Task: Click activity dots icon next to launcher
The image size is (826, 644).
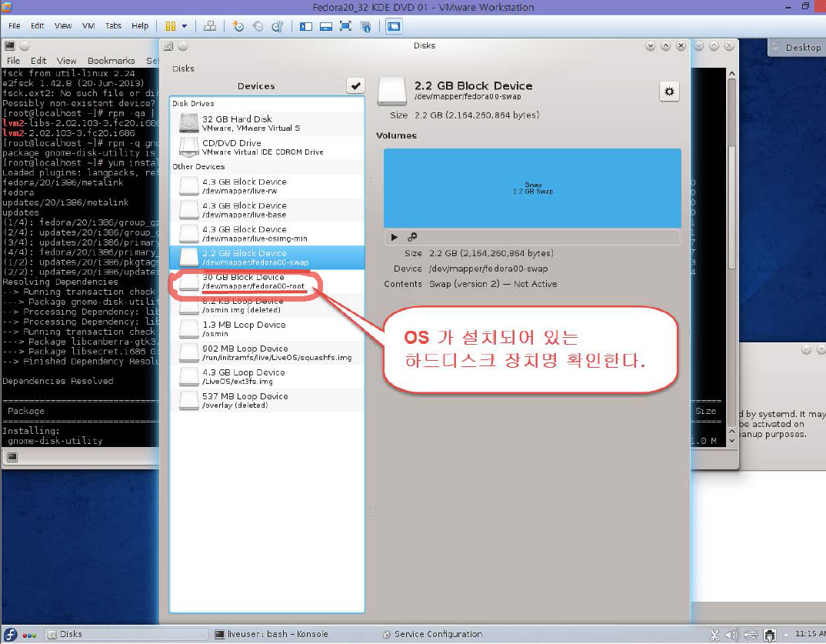Action: tap(29, 635)
